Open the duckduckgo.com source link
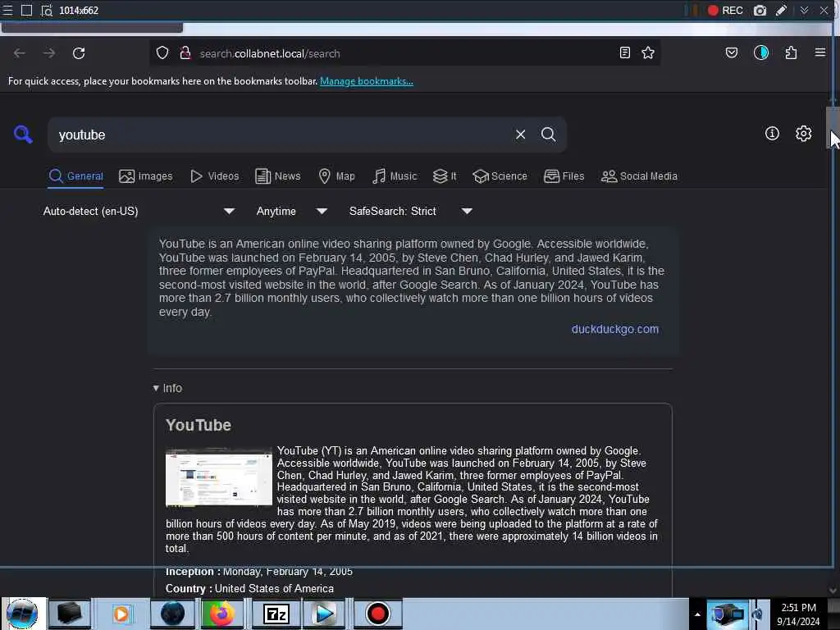Screen dimensions: 840x630 pyautogui.click(x=615, y=329)
